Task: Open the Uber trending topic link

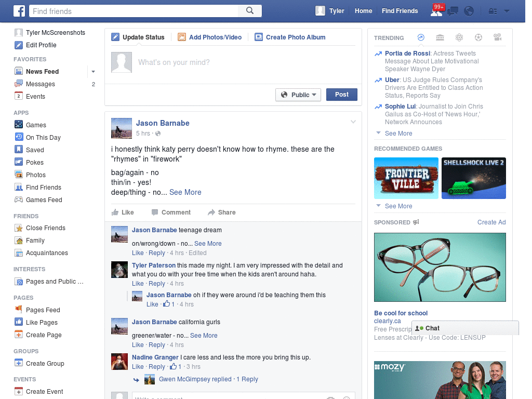Action: pyautogui.click(x=392, y=79)
